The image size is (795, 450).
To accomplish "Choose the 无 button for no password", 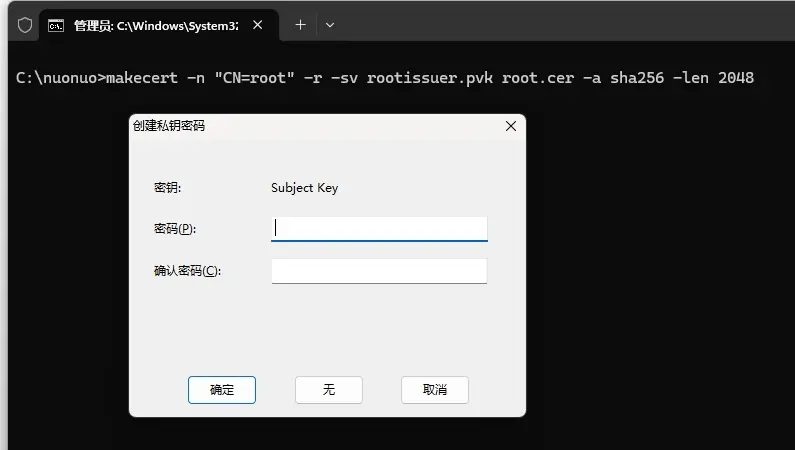I will tap(328, 390).
